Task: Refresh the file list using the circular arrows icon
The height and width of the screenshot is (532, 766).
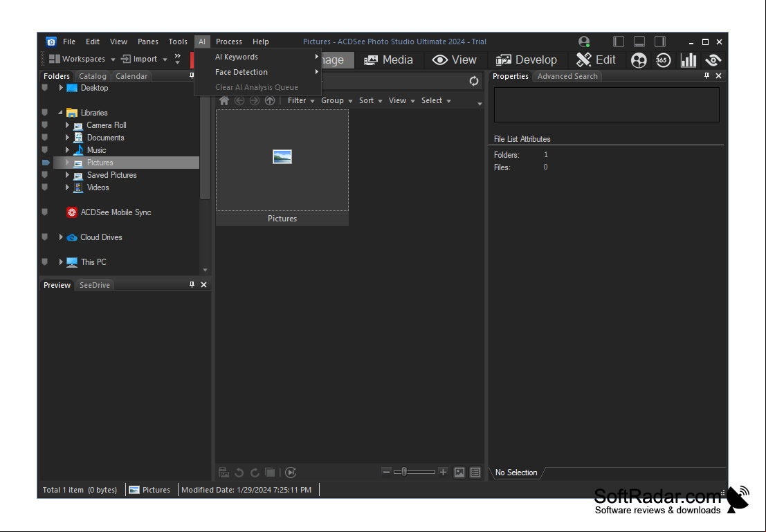Action: (x=474, y=81)
